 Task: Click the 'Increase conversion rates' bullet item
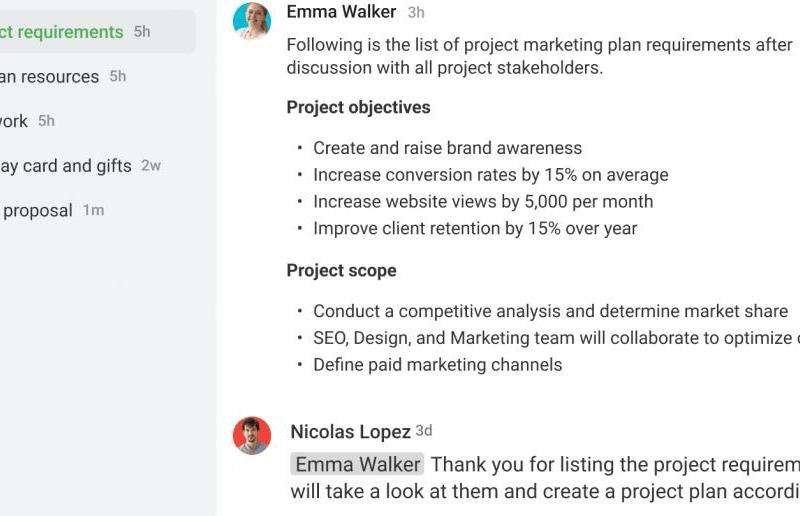point(491,175)
